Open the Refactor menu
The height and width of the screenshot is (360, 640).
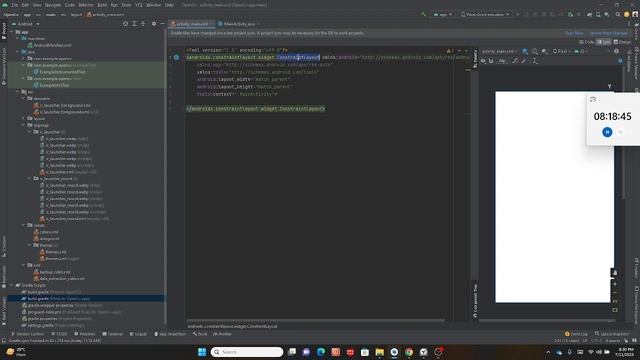[x=86, y=5]
